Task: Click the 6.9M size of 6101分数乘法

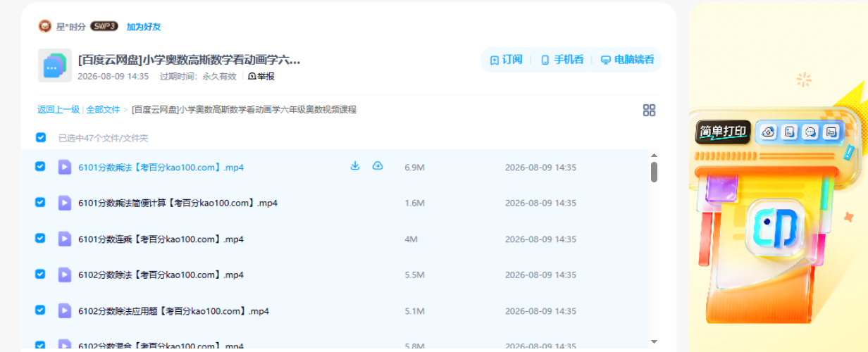Action: coord(414,168)
